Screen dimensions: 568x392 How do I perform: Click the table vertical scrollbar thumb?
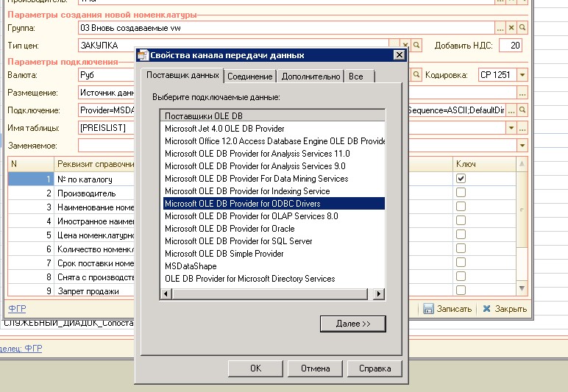(x=522, y=210)
